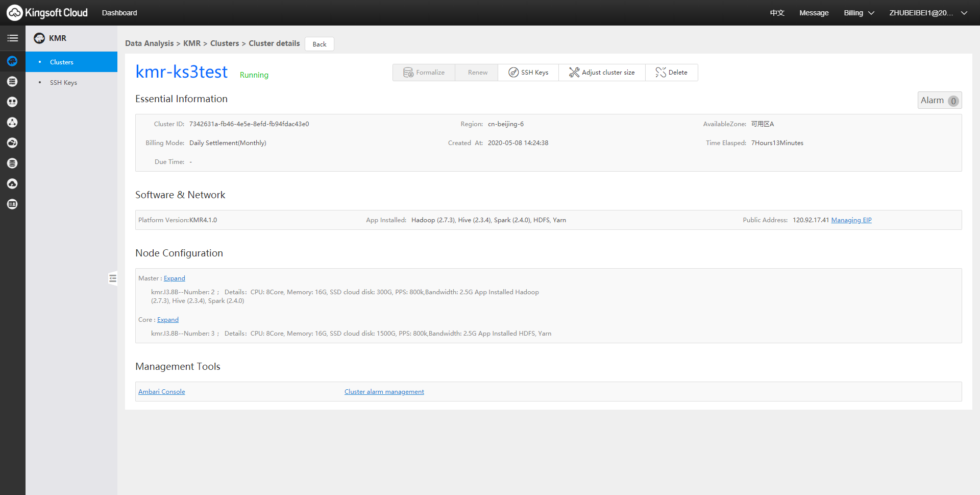Viewport: 980px width, 495px height.
Task: Open the Alarm counter button
Action: click(x=939, y=101)
